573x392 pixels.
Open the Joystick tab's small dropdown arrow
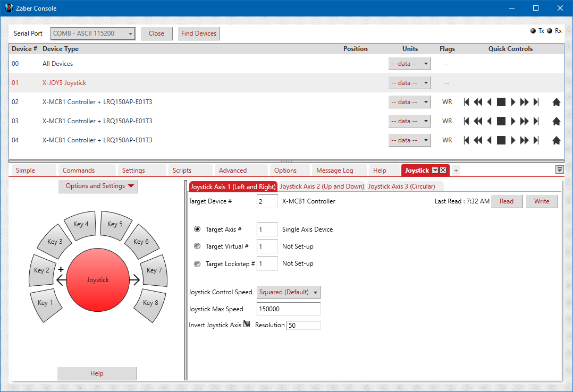pos(435,171)
